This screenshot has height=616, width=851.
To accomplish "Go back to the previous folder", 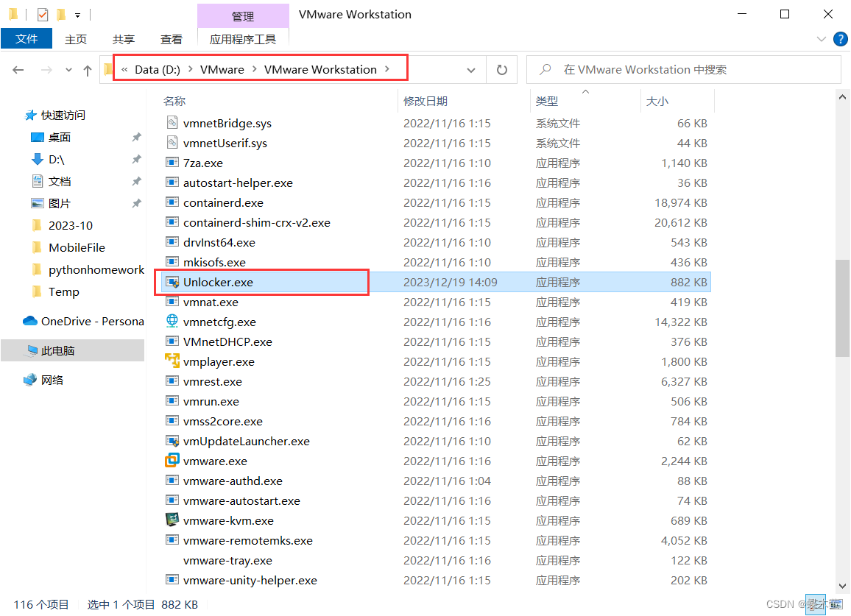I will pyautogui.click(x=18, y=69).
